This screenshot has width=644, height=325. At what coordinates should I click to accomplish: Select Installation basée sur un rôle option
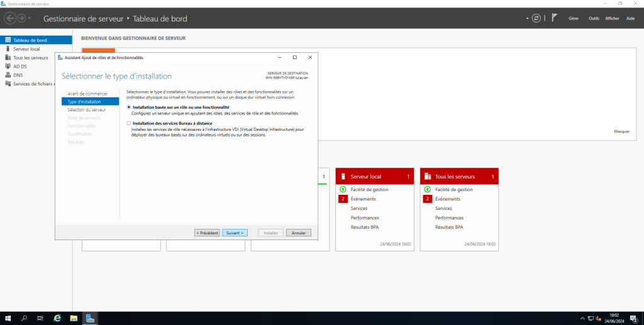tap(129, 107)
